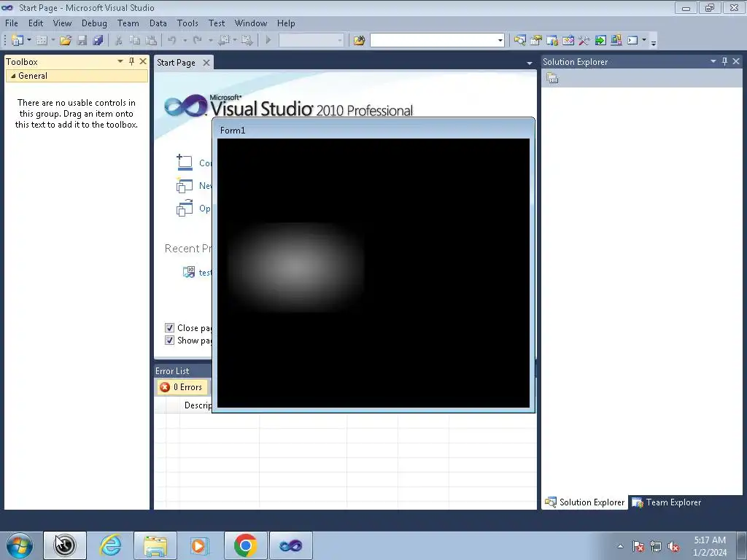Click the Properties Window toolbar icon
The height and width of the screenshot is (560, 747).
pyautogui.click(x=536, y=41)
